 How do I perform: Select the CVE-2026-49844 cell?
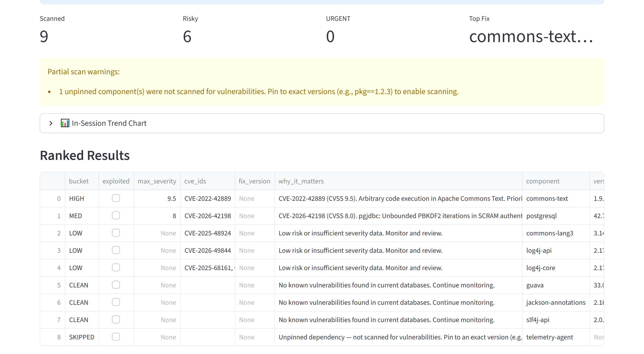(x=208, y=251)
